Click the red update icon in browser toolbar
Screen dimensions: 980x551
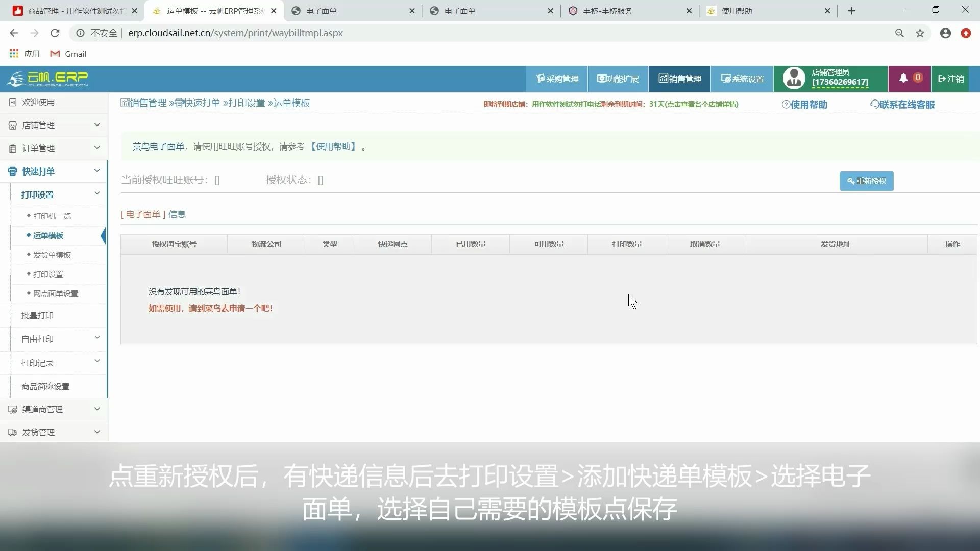[966, 33]
